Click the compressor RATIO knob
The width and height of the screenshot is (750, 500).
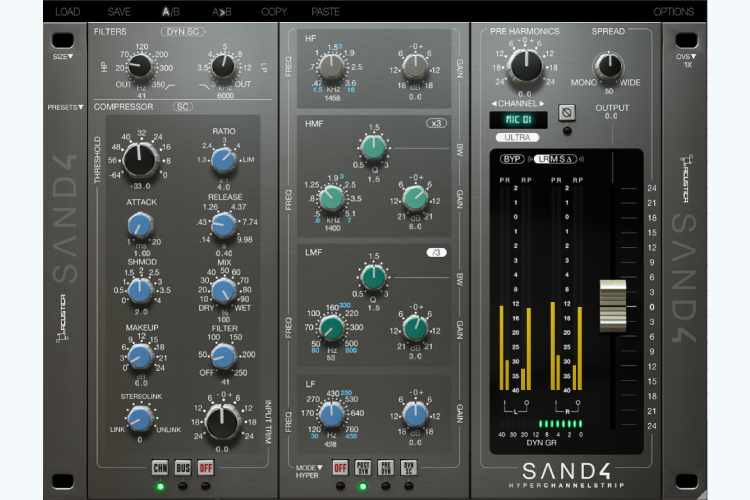pyautogui.click(x=224, y=160)
